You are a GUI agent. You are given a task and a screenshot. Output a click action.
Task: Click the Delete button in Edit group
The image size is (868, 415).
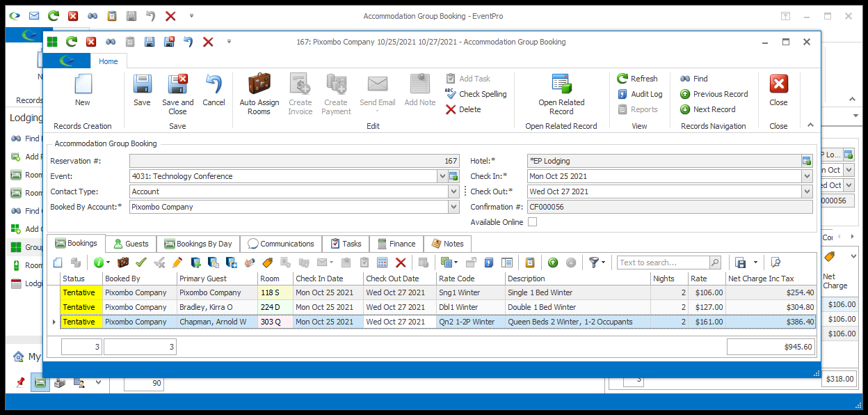[x=463, y=109]
